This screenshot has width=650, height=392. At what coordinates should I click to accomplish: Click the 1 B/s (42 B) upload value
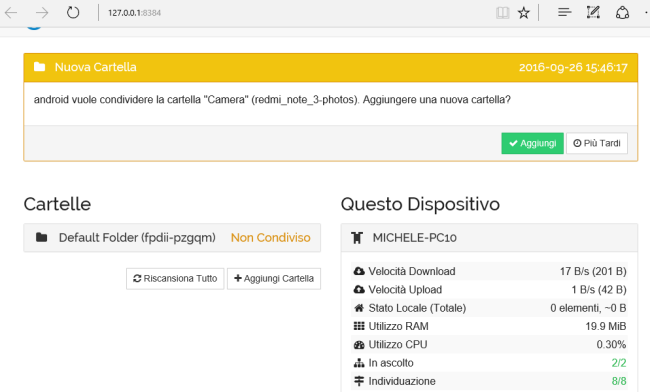599,290
